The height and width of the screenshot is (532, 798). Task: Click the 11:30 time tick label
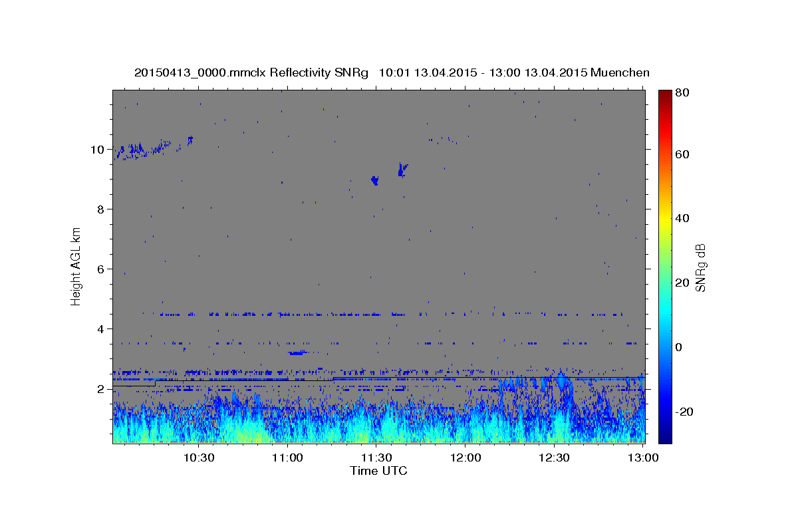376,458
